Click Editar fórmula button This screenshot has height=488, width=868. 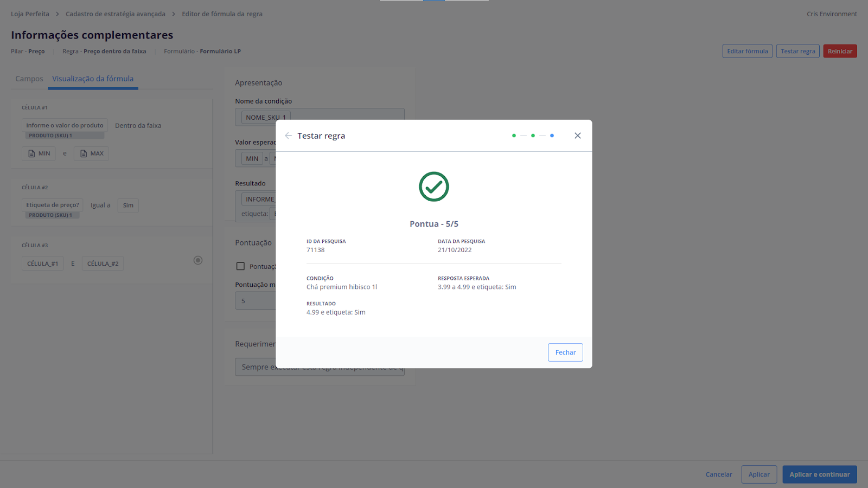[x=747, y=51]
